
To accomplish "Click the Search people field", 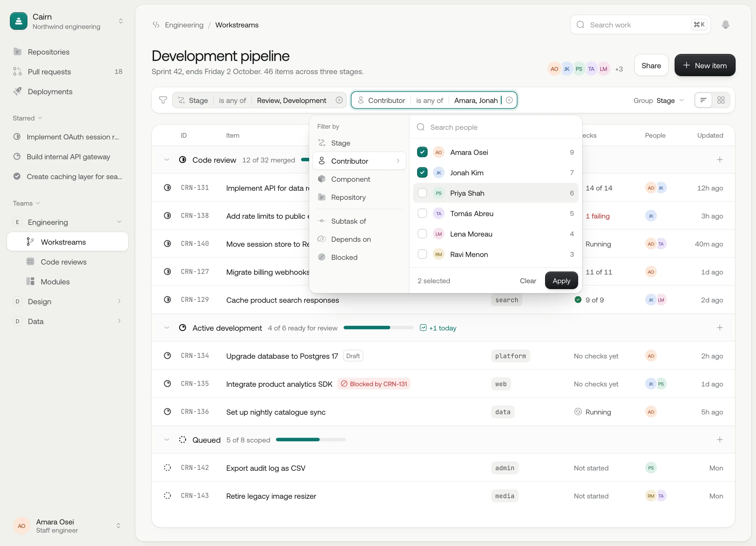I will (495, 127).
